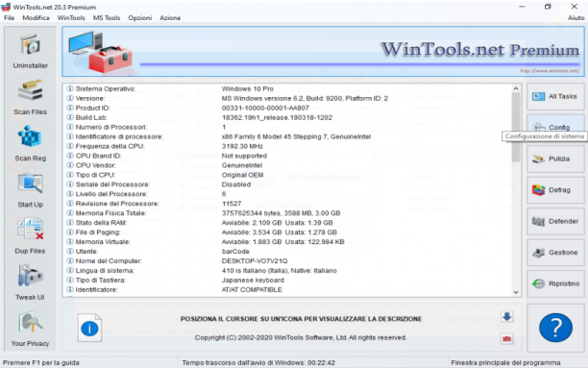Image resolution: width=588 pixels, height=368 pixels.
Task: Open the Start Up manager
Action: [x=31, y=190]
